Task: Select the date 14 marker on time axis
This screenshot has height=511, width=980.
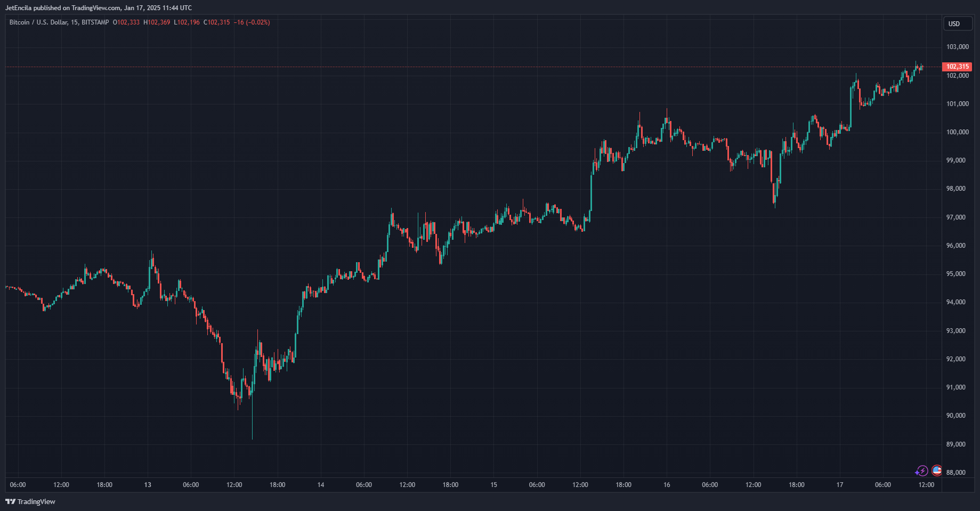Action: click(x=321, y=485)
